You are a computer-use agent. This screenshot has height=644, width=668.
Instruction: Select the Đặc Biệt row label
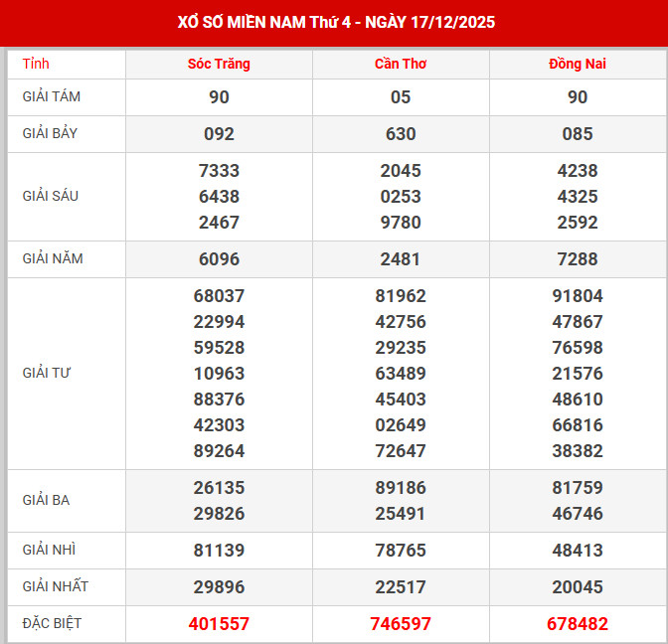pyautogui.click(x=52, y=623)
